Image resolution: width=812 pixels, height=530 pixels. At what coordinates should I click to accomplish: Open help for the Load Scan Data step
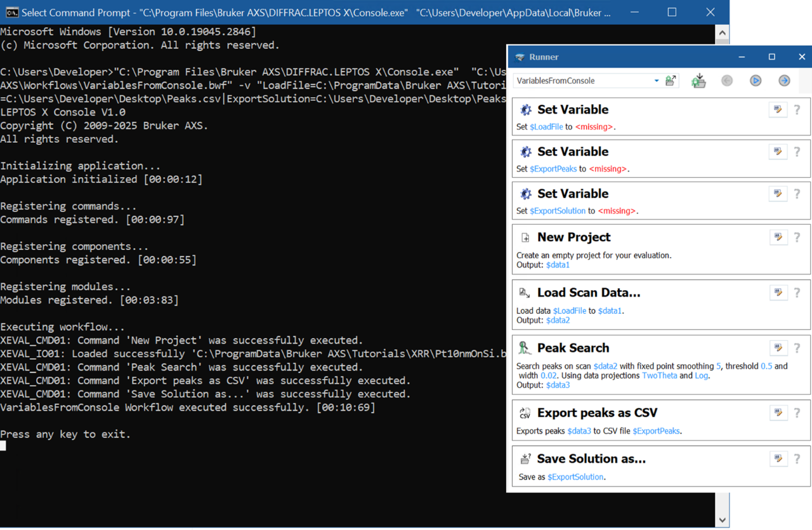click(797, 292)
